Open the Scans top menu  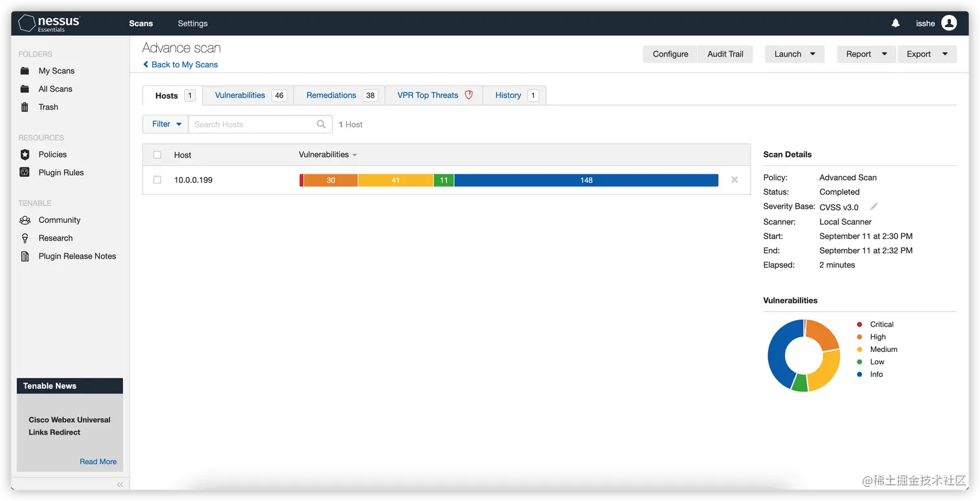click(141, 23)
